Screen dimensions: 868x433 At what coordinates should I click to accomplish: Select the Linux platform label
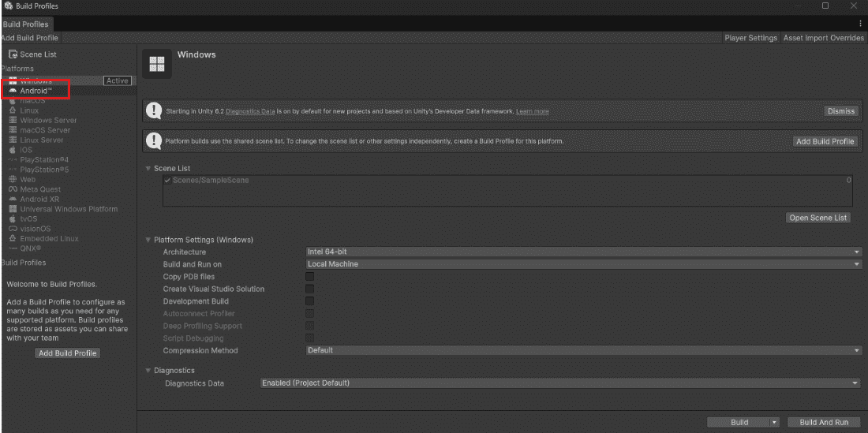coord(29,110)
